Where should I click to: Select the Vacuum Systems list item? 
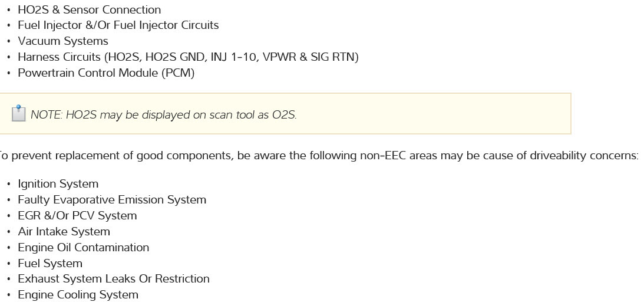63,41
